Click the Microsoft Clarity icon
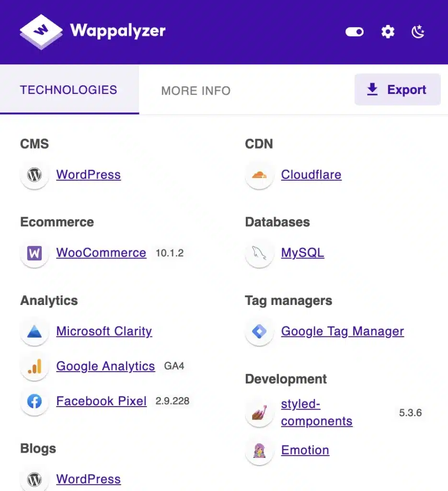448x491 pixels. coord(34,331)
